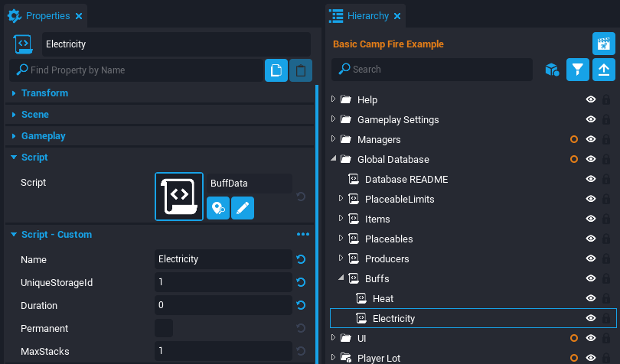620x364 pixels.
Task: Click the edit script pencil icon
Action: tap(243, 208)
